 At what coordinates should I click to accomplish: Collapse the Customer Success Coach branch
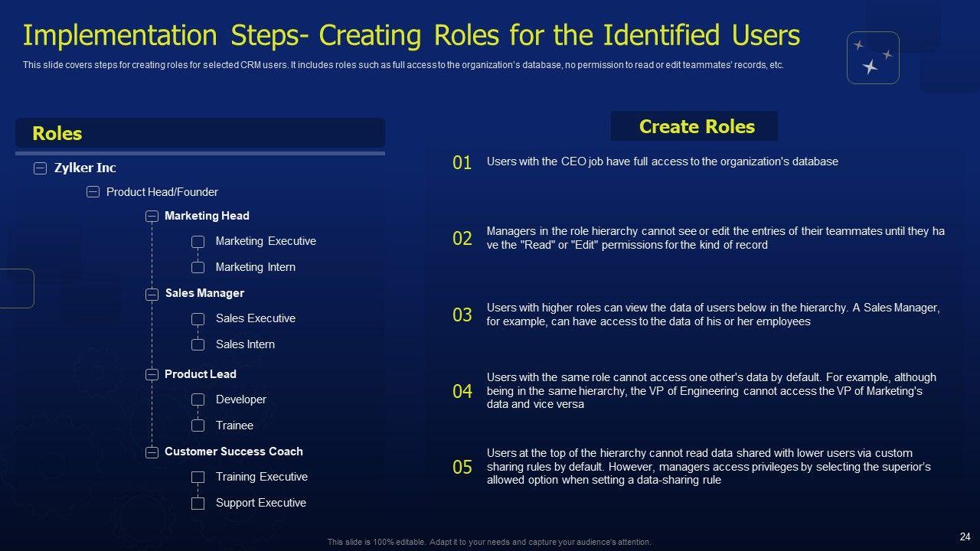(x=152, y=452)
